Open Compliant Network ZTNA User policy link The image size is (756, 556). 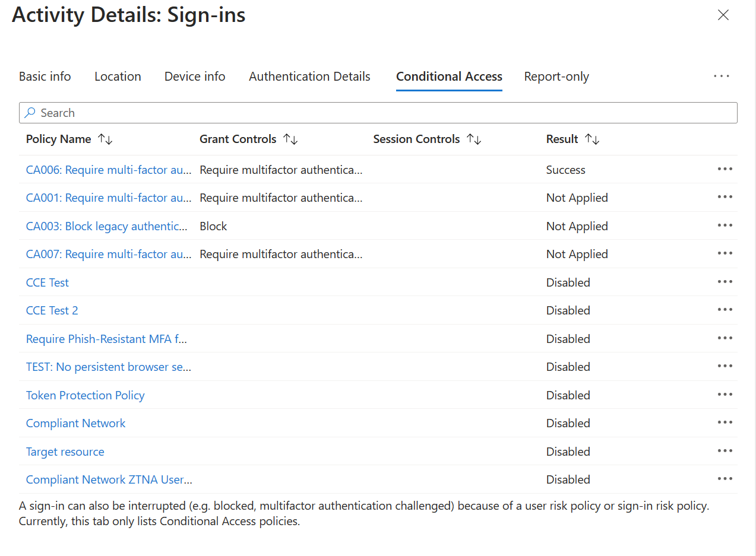click(109, 479)
